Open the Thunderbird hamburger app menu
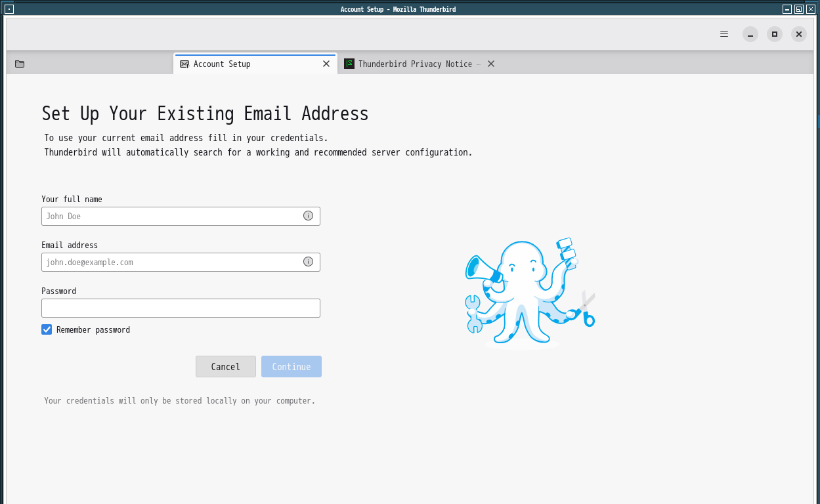The image size is (820, 504). (x=724, y=34)
